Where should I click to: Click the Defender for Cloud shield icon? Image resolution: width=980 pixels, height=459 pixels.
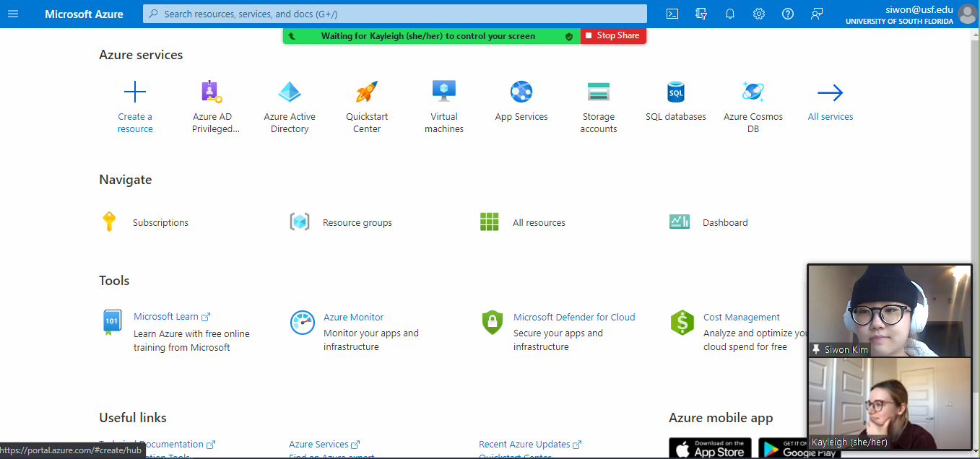pos(493,322)
